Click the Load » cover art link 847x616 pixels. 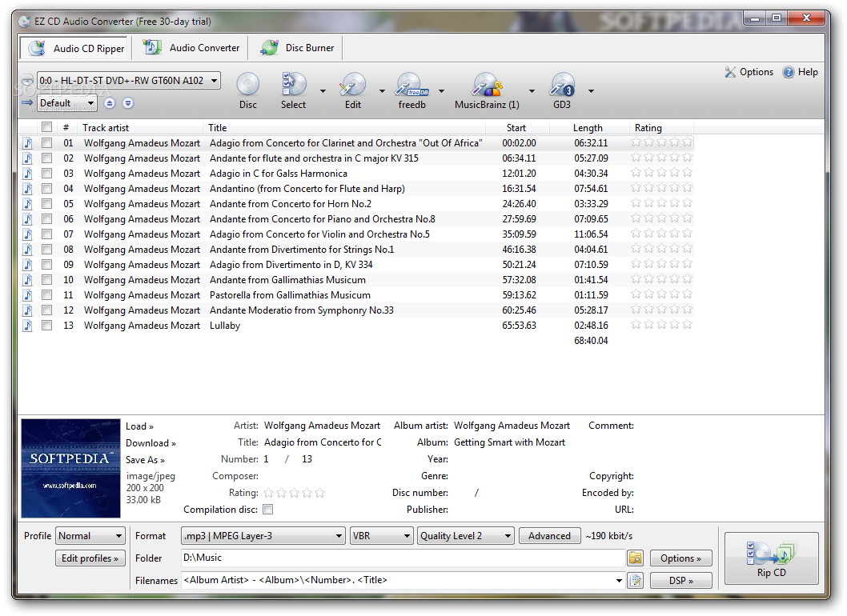[x=139, y=426]
